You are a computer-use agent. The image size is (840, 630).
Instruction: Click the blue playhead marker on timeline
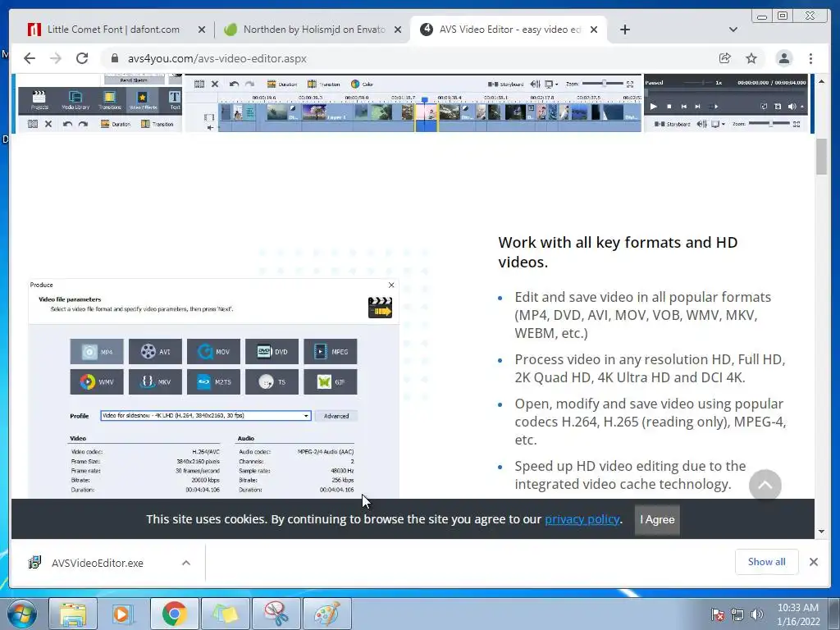(425, 99)
